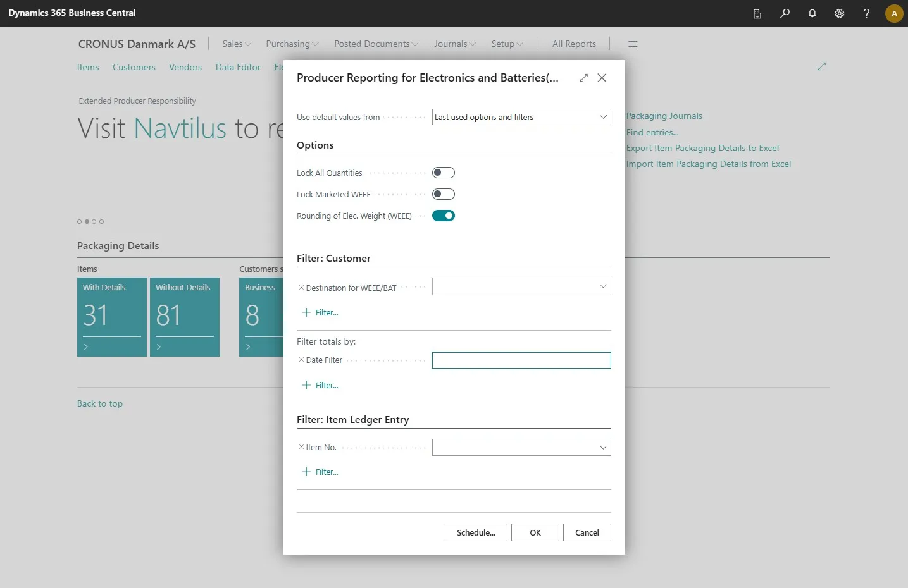
Task: Click the help question mark icon
Action: tap(866, 13)
